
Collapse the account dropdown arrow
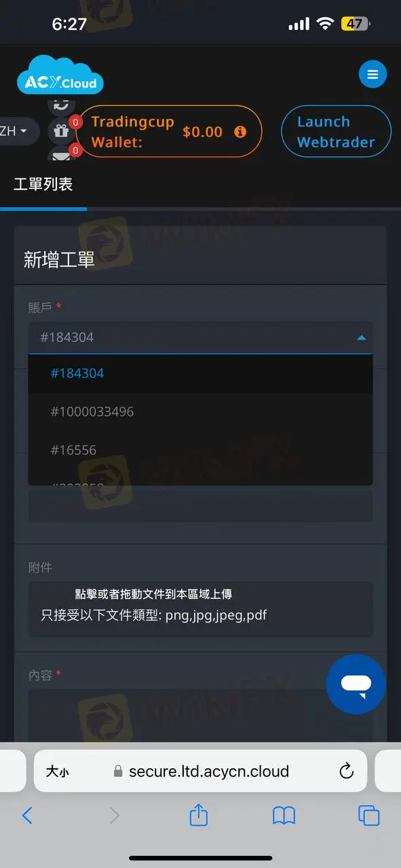362,337
